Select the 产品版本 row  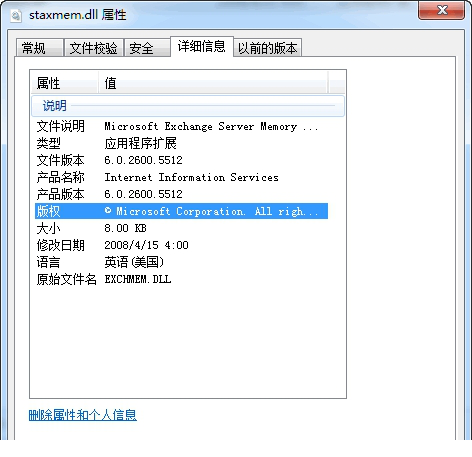coord(181,194)
